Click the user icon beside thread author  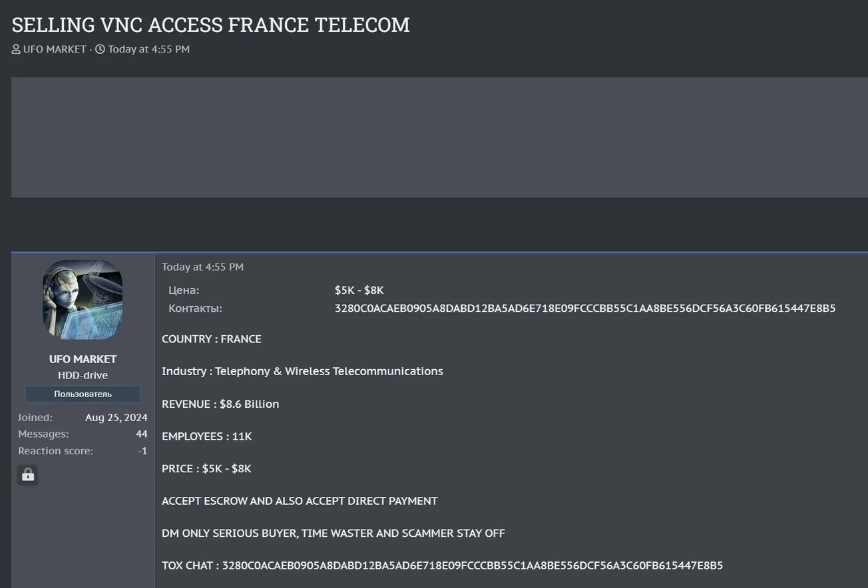point(16,49)
